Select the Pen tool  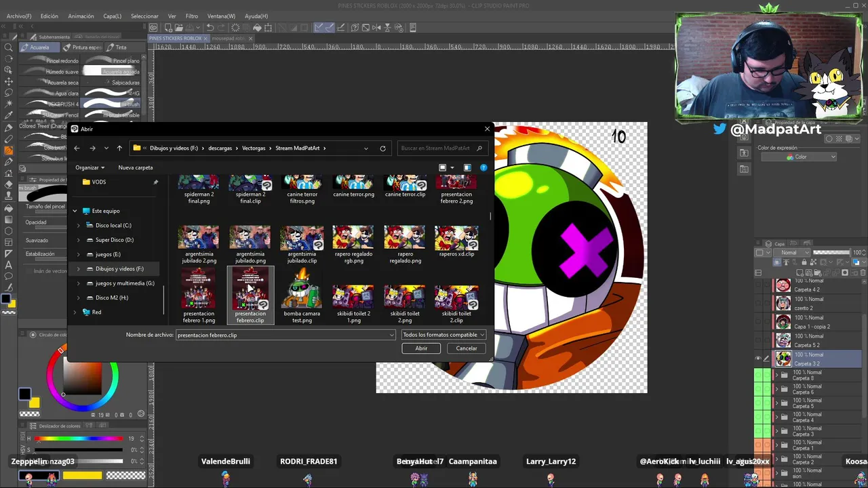8,127
